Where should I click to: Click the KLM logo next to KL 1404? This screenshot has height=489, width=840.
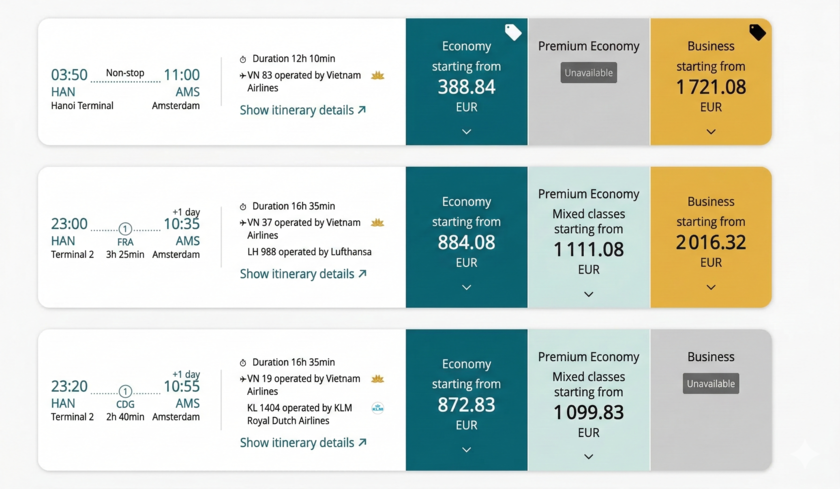(378, 408)
